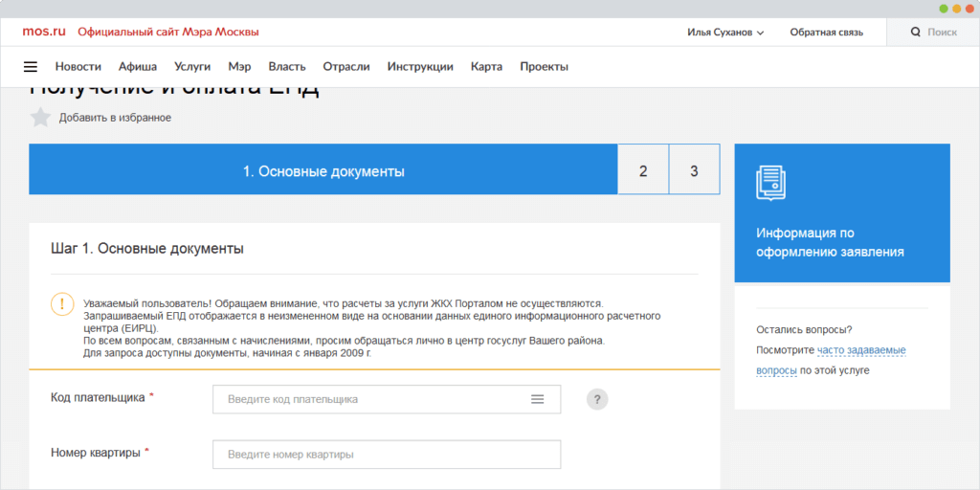Click the Обратная связь link
The width and height of the screenshot is (980, 490).
click(826, 33)
